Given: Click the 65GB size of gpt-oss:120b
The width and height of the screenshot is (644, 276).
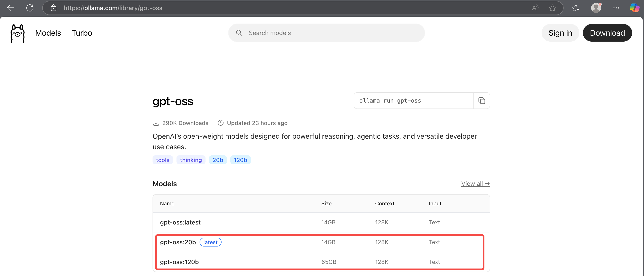Looking at the screenshot, I should [x=329, y=262].
